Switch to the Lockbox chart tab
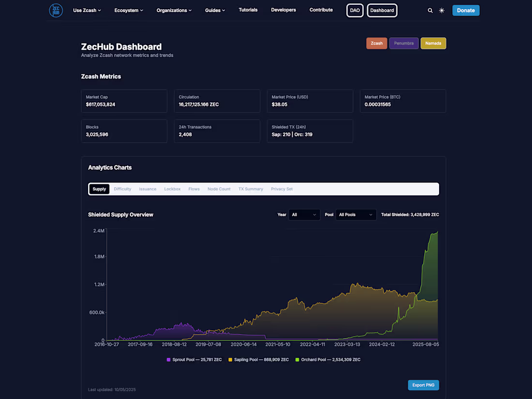532x399 pixels. (x=172, y=189)
